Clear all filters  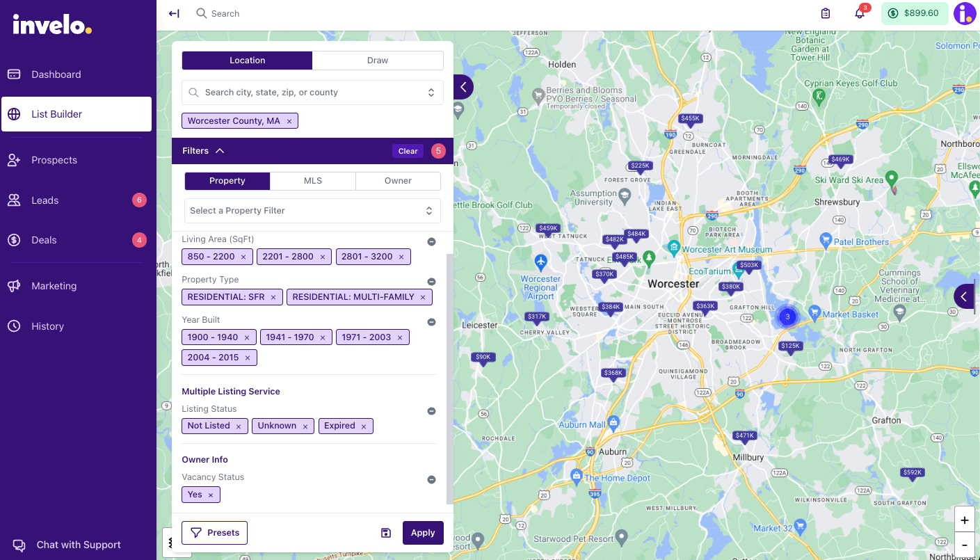(x=408, y=151)
